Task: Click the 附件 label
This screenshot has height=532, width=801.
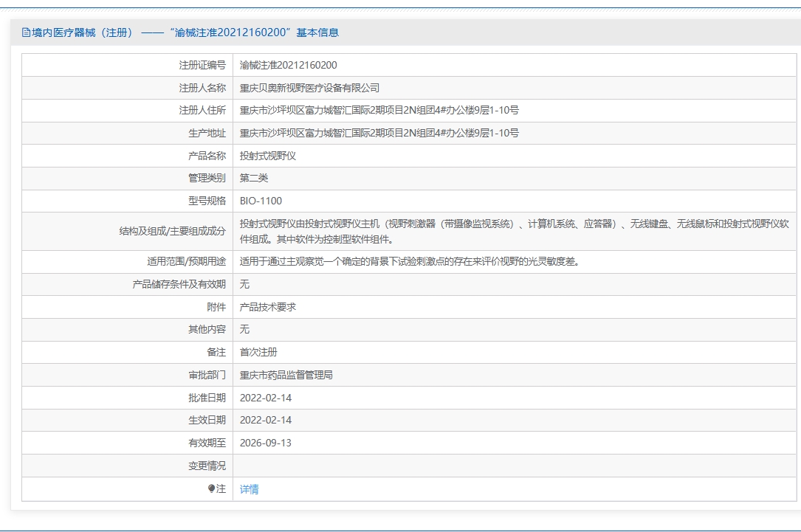Action: (216, 308)
